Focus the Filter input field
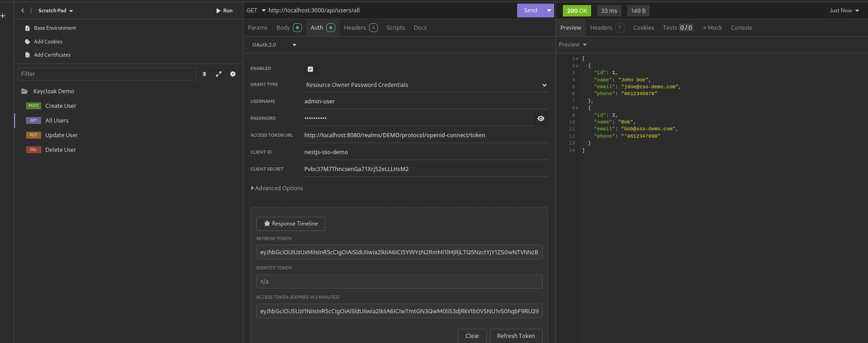868x343 pixels. [107, 74]
